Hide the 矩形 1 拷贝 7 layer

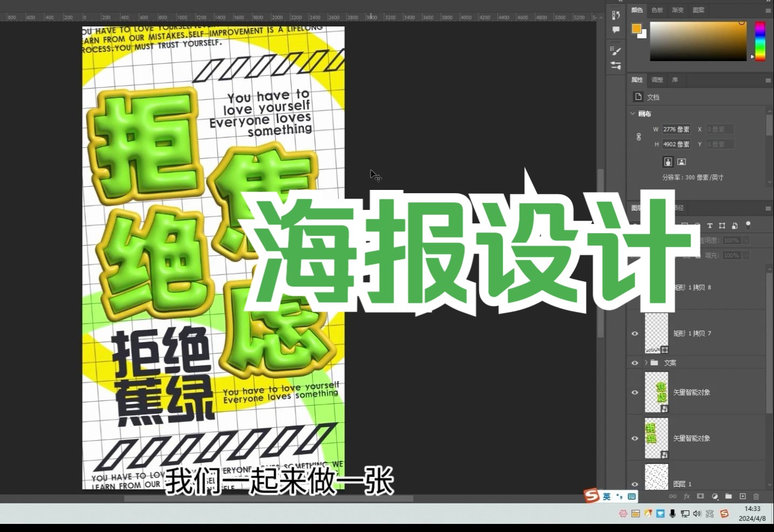click(635, 333)
